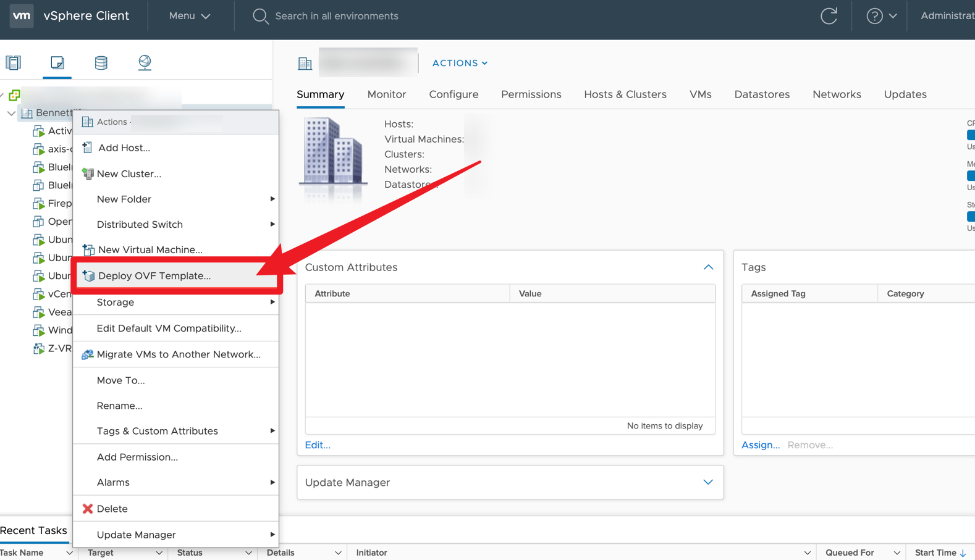Collapse the Custom Attributes panel
Viewport: 975px width, 560px height.
pyautogui.click(x=708, y=267)
